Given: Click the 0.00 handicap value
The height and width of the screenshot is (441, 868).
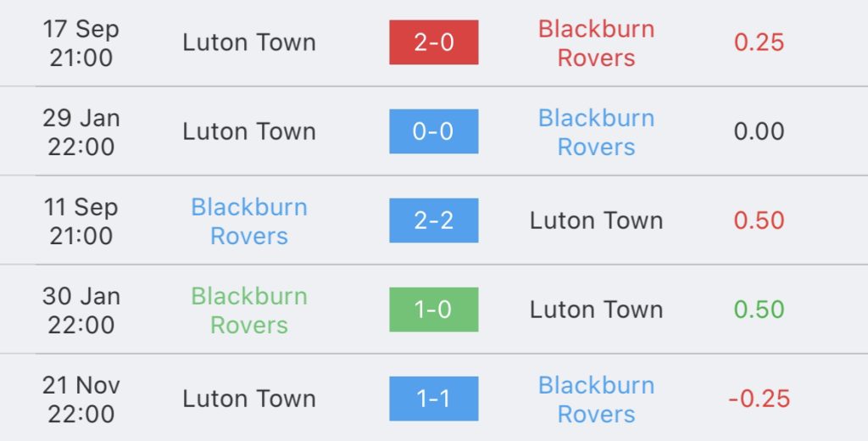Looking at the screenshot, I should point(759,131).
